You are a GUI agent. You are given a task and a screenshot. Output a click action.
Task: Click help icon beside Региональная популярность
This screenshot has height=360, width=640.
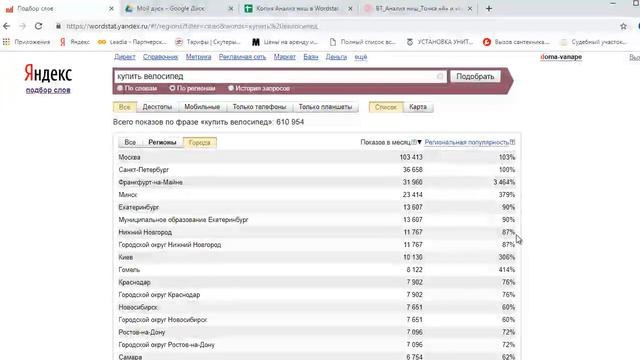[512, 142]
